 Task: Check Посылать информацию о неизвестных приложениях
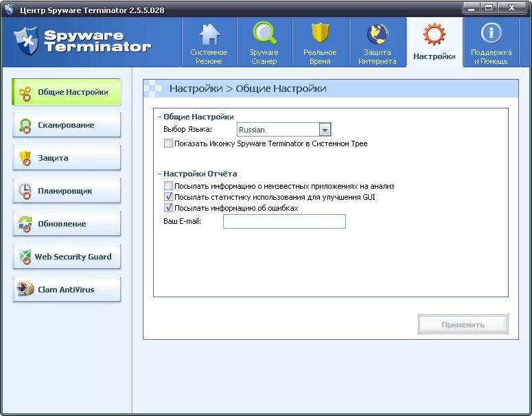[x=168, y=185]
